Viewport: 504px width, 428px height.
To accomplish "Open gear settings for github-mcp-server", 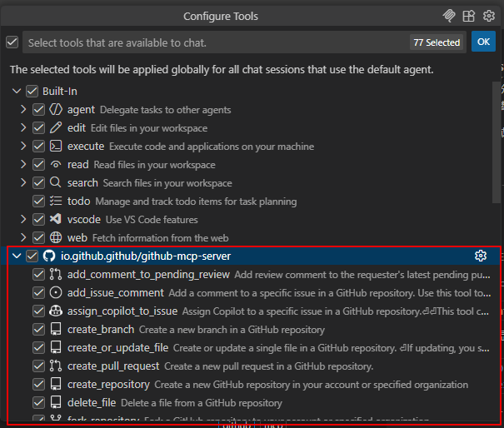I will [481, 256].
